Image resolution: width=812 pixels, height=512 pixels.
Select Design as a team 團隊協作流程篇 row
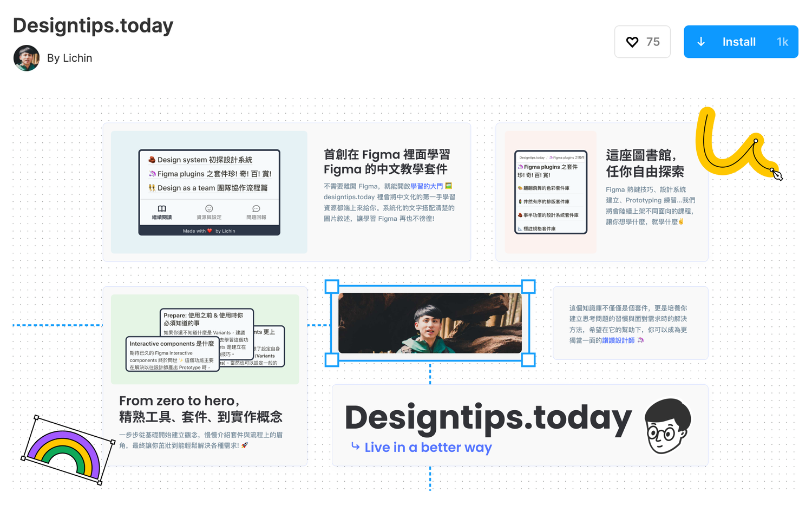tap(209, 188)
